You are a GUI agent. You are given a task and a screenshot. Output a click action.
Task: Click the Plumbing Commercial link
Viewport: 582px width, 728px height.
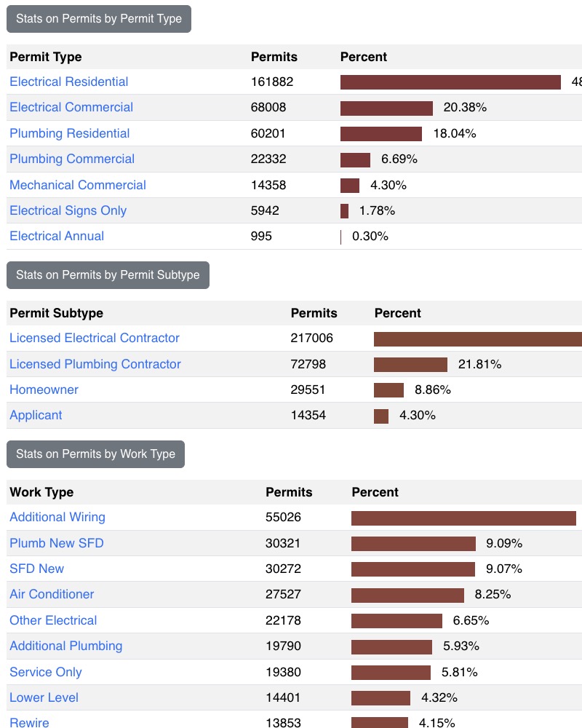coord(71,159)
